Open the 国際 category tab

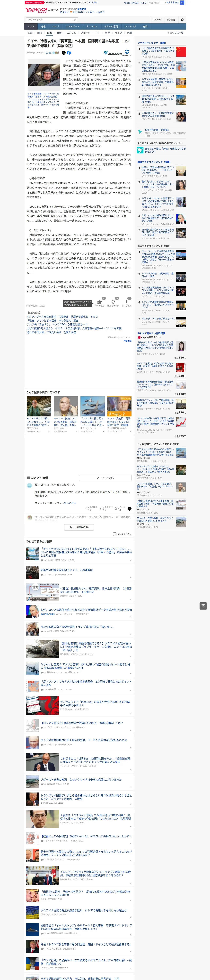[49, 33]
